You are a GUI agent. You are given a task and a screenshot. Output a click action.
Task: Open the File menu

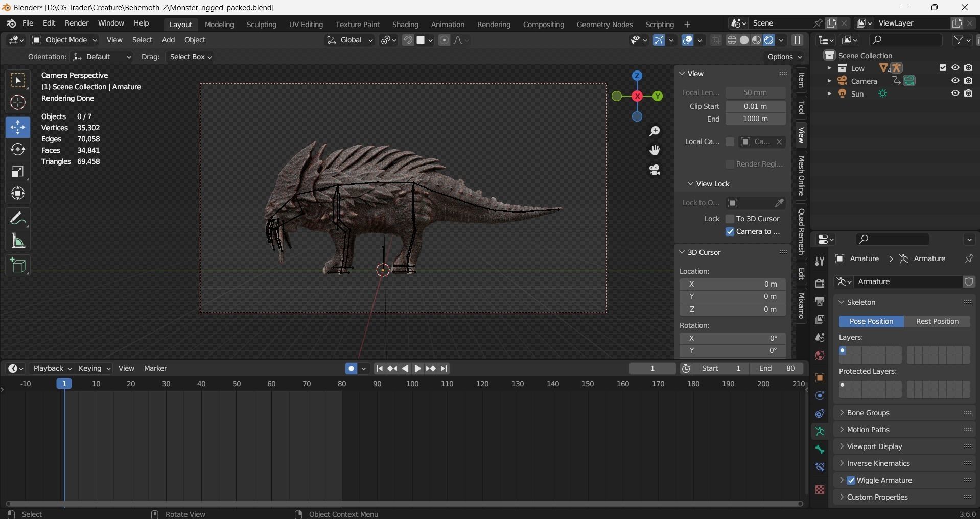click(x=28, y=23)
